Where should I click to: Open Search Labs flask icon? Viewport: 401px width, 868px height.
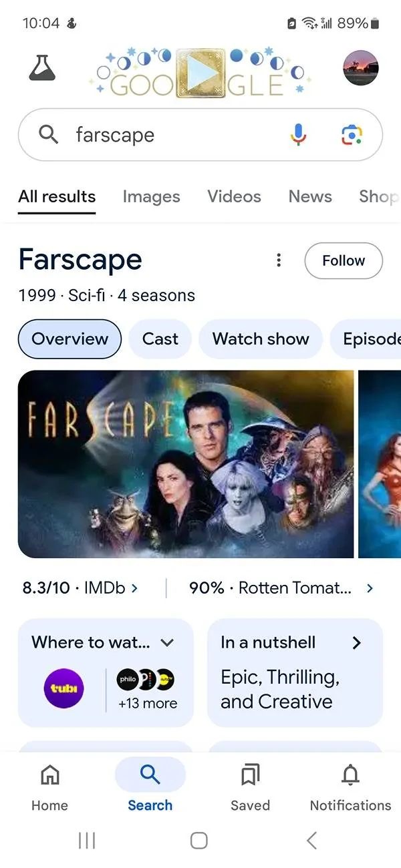click(42, 67)
